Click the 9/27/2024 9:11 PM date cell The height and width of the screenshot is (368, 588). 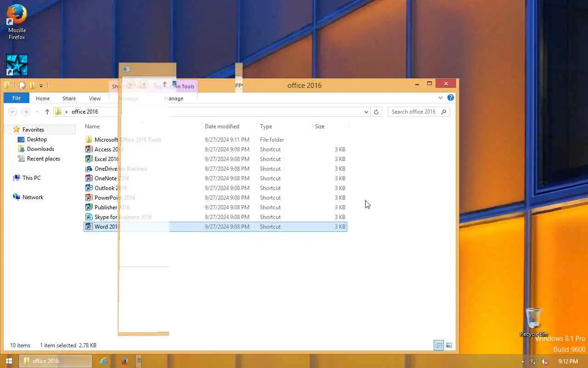pos(227,140)
